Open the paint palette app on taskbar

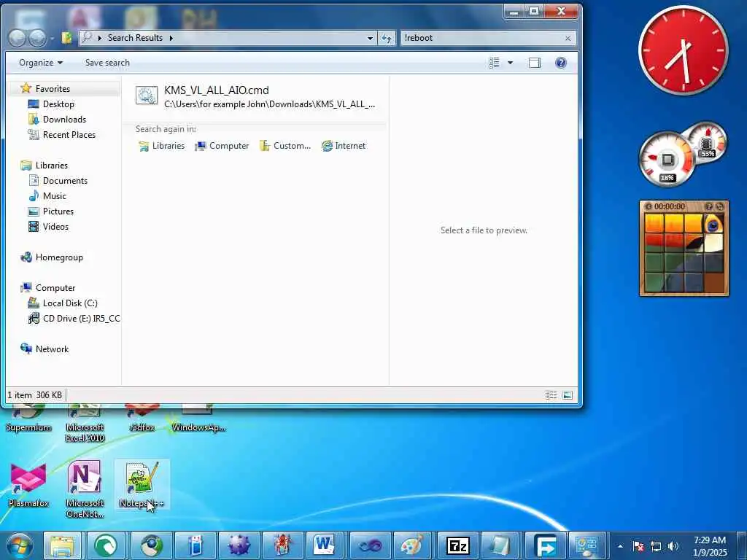413,545
